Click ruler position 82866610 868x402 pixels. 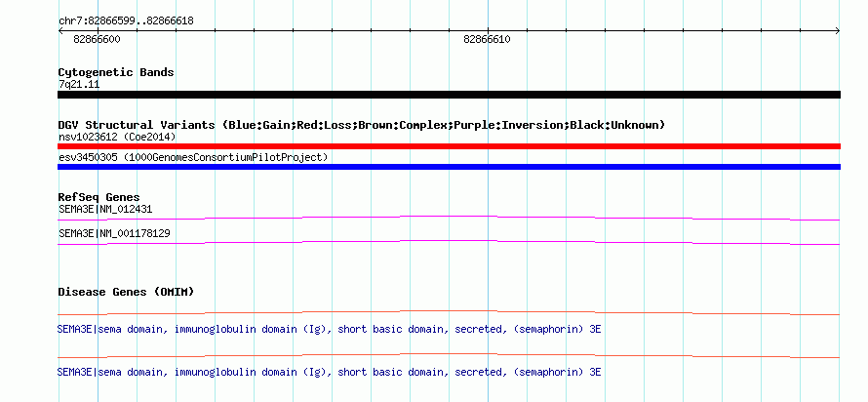point(487,39)
